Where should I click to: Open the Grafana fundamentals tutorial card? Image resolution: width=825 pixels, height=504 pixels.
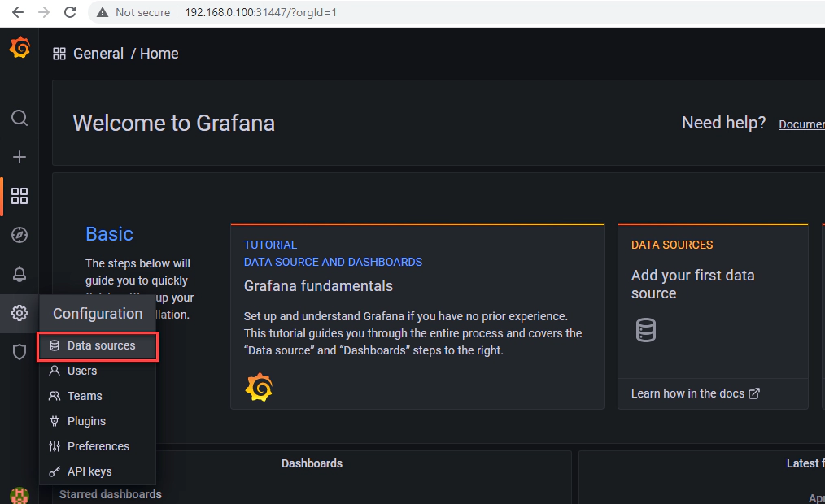click(417, 317)
